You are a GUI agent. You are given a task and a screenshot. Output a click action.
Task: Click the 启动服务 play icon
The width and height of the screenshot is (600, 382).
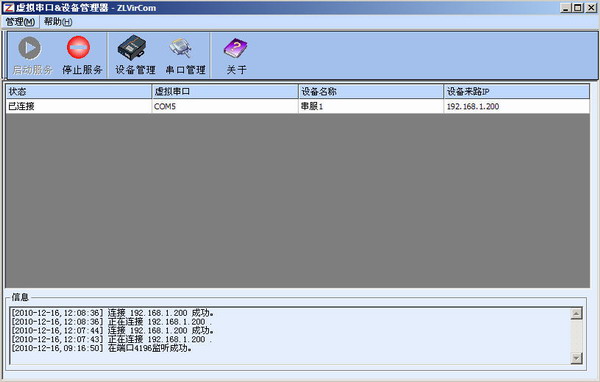(x=29, y=48)
